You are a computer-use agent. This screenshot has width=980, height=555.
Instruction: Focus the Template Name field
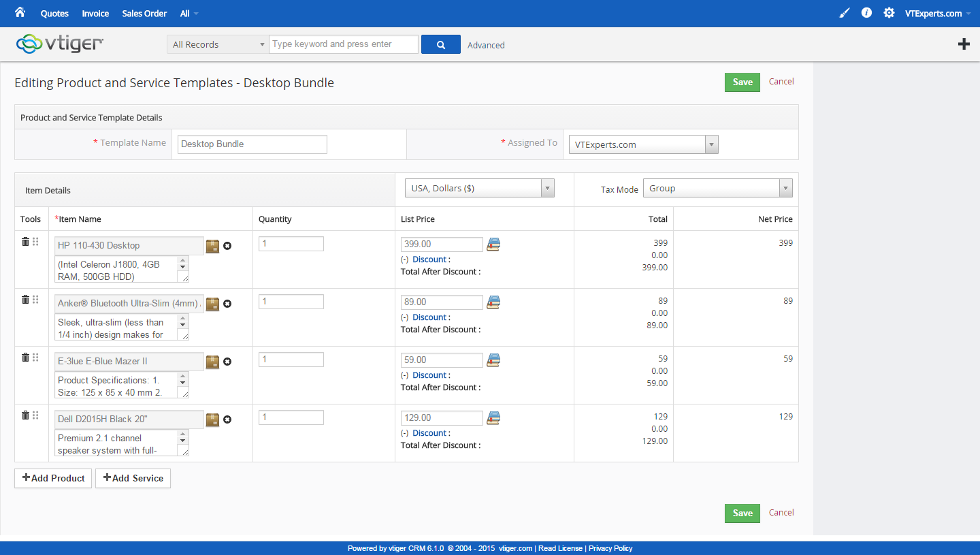point(252,144)
